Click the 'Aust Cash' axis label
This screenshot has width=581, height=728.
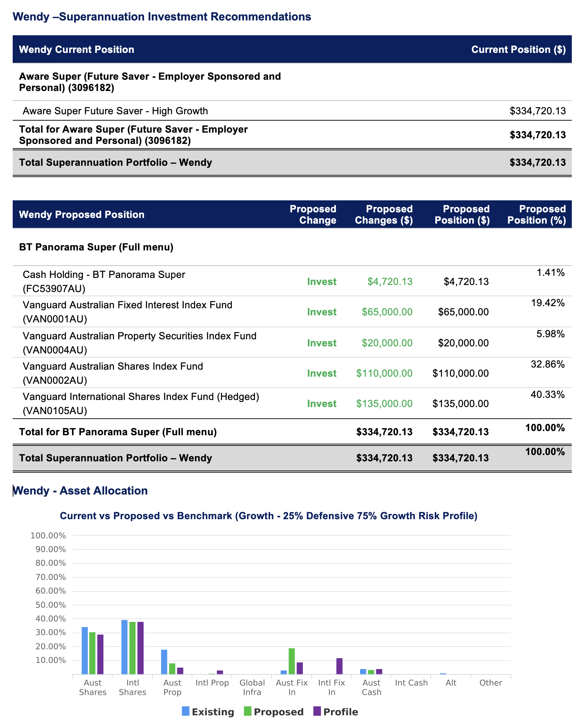(372, 687)
